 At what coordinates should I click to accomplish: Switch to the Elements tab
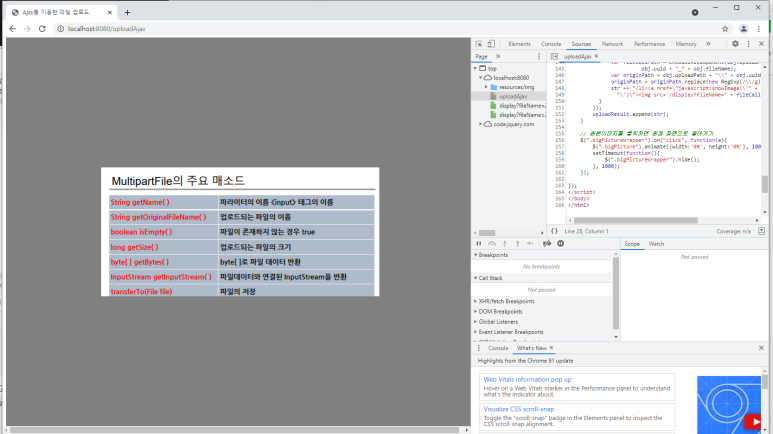519,44
